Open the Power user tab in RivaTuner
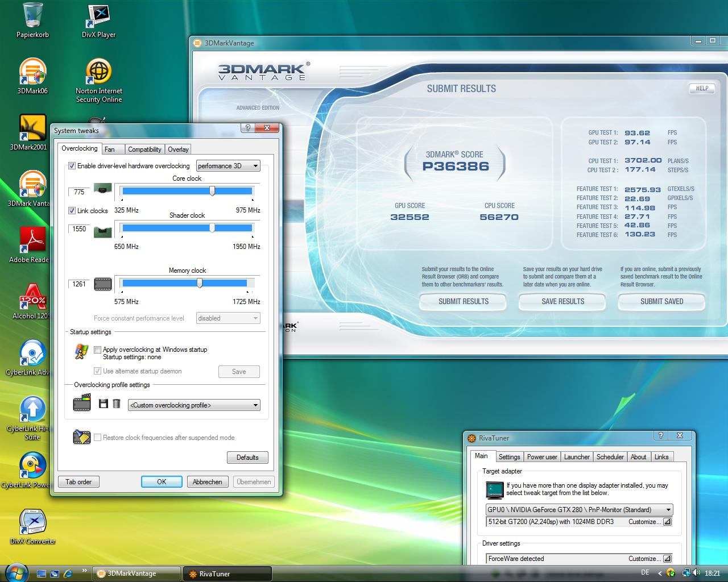The image size is (728, 582). pyautogui.click(x=542, y=457)
